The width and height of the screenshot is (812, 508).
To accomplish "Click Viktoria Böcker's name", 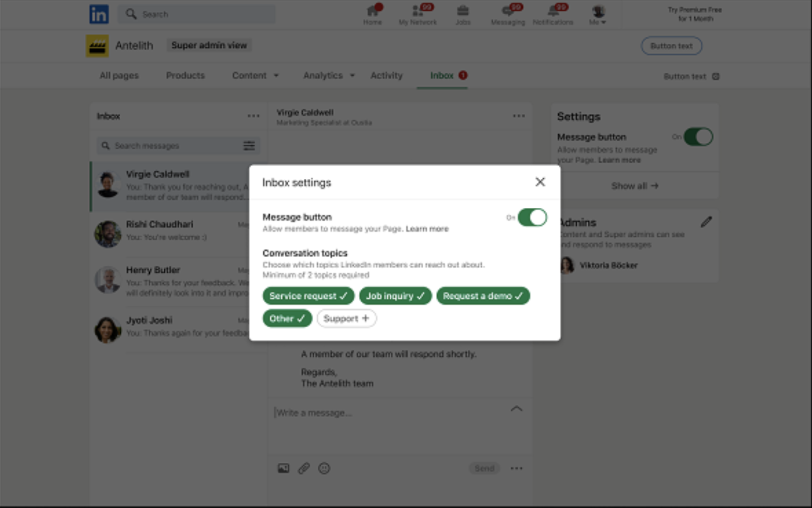I will tap(608, 265).
